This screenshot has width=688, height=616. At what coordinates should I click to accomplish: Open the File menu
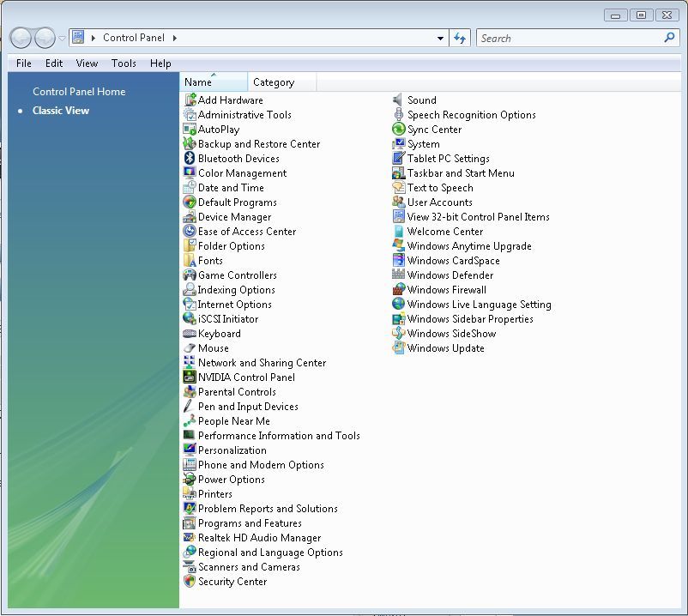[x=24, y=63]
